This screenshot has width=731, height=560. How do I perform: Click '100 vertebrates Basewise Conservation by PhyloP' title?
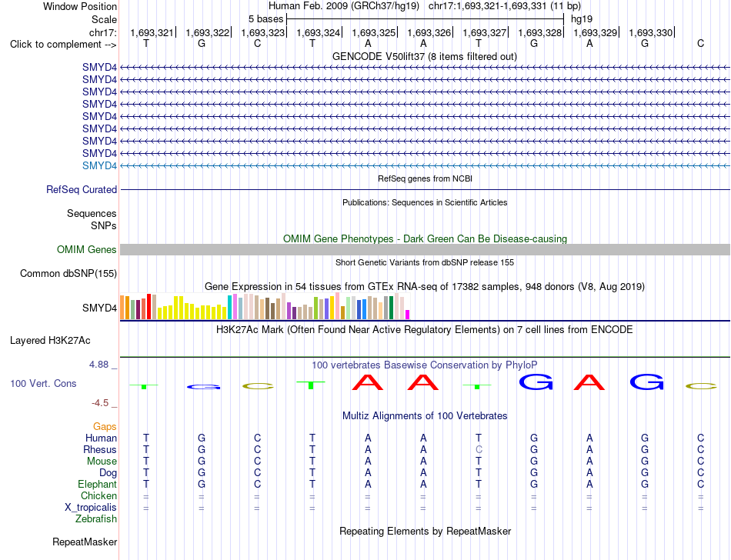[424, 365]
